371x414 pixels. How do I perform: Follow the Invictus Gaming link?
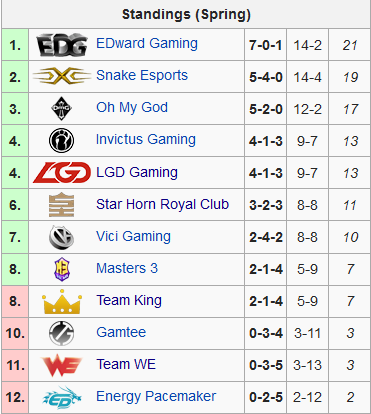pos(146,140)
